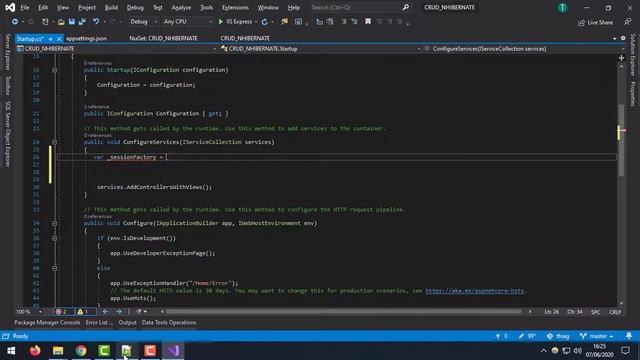Click the browser refresh icon in the toolbar
The width and height of the screenshot is (640, 360).
click(264, 22)
